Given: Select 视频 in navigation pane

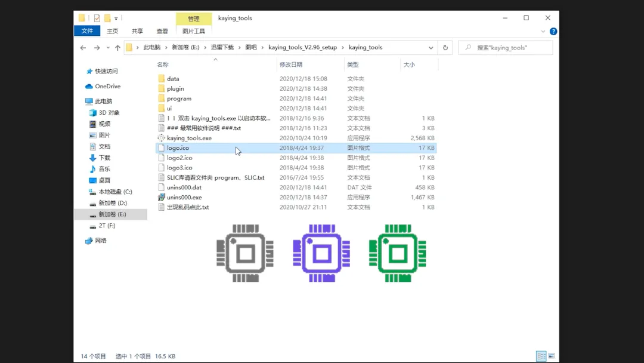Looking at the screenshot, I should pos(104,124).
